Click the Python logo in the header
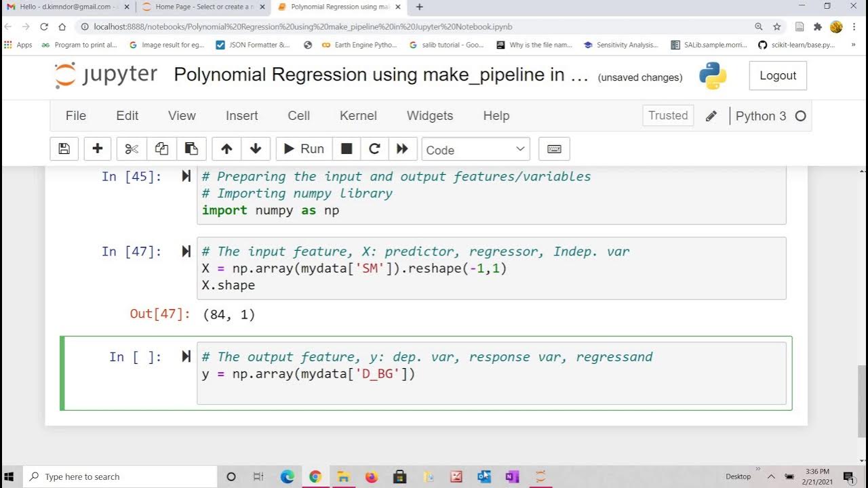Viewport: 868px width, 488px height. tap(713, 76)
